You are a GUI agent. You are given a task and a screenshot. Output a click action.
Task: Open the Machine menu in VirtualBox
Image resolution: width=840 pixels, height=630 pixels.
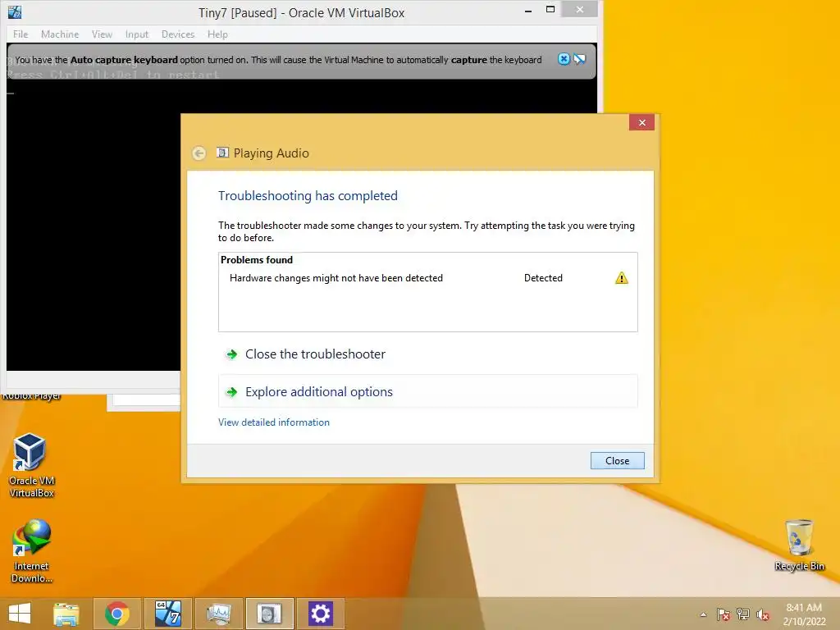60,34
